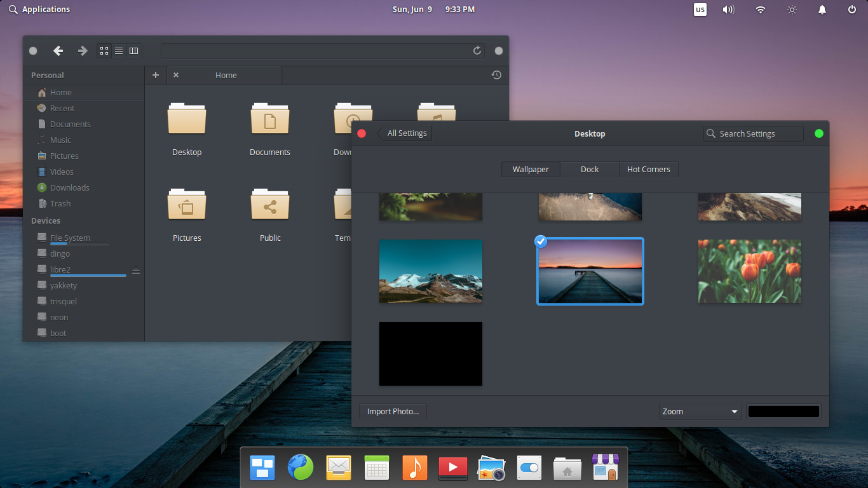Switch the file manager to column view

[133, 51]
